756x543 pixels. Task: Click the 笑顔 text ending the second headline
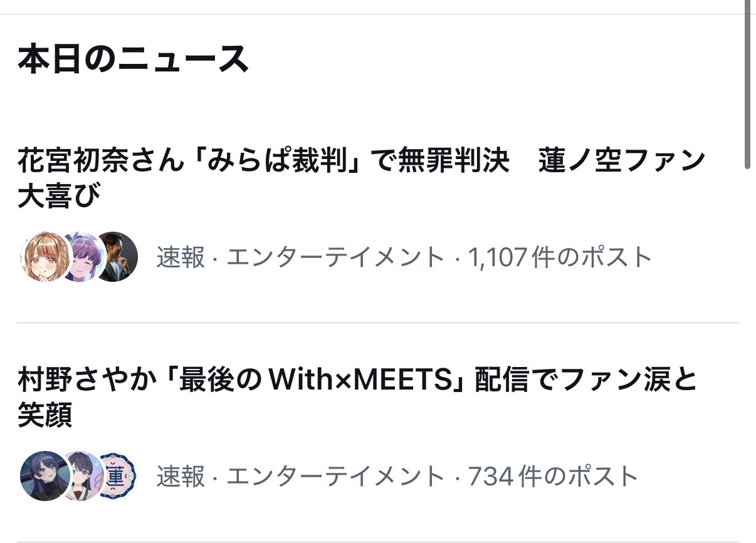[x=45, y=415]
